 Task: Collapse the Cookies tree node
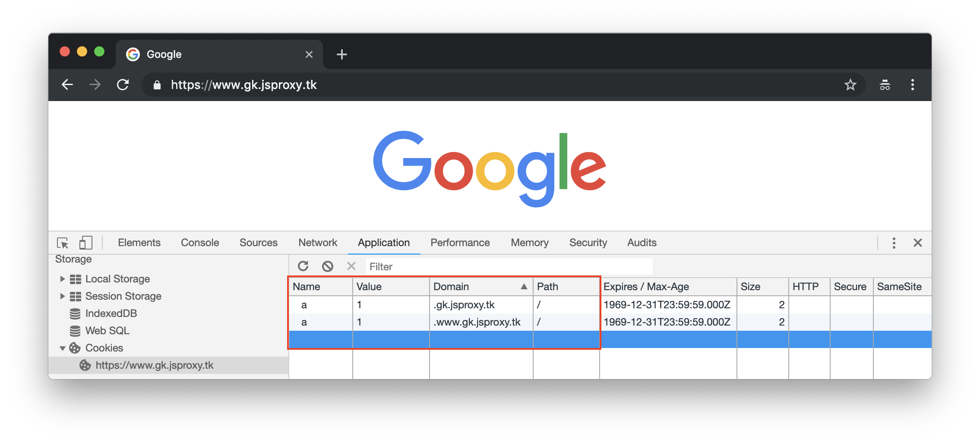click(x=62, y=348)
